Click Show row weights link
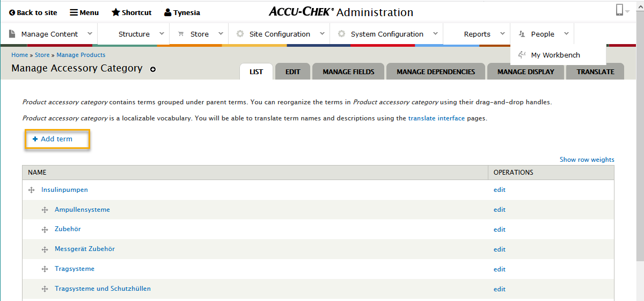The height and width of the screenshot is (301, 644). tap(587, 160)
